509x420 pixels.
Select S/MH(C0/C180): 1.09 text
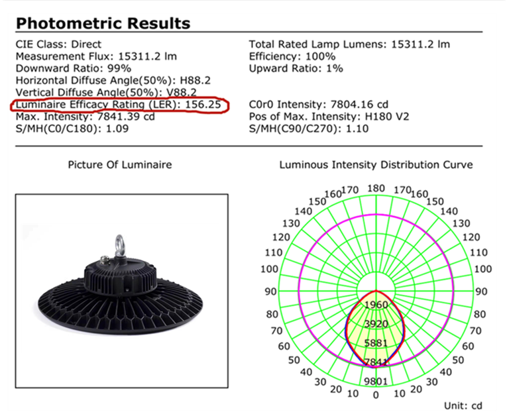coord(72,129)
